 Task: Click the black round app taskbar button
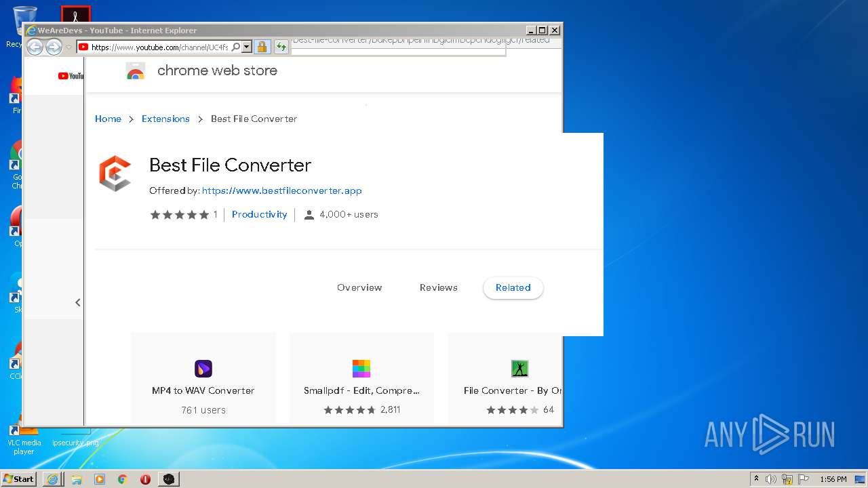tap(168, 479)
